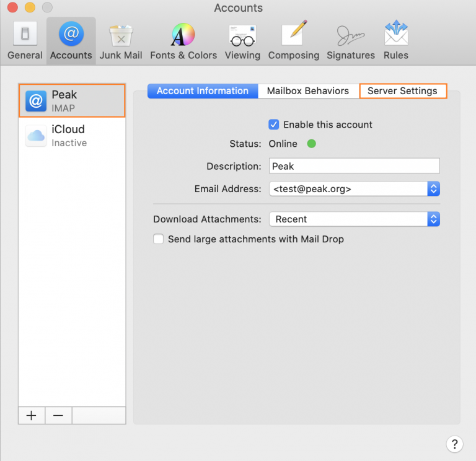476x461 pixels.
Task: Open Fonts & Colors preferences
Action: pyautogui.click(x=183, y=42)
